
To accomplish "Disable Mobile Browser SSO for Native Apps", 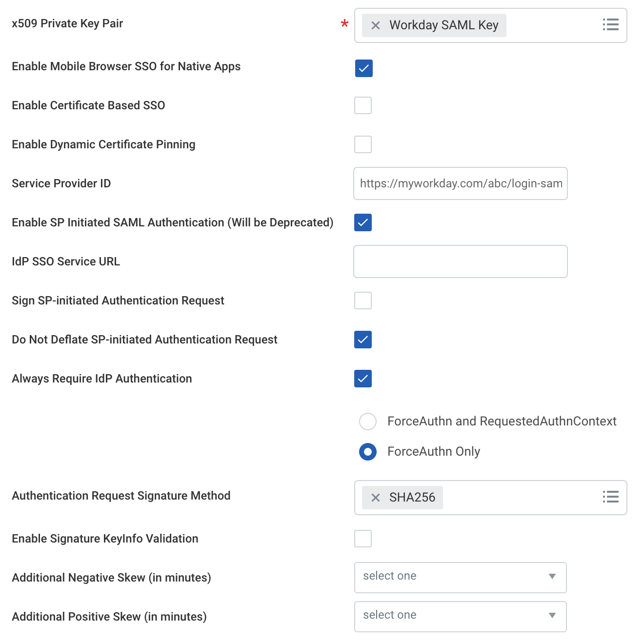I will tap(363, 68).
